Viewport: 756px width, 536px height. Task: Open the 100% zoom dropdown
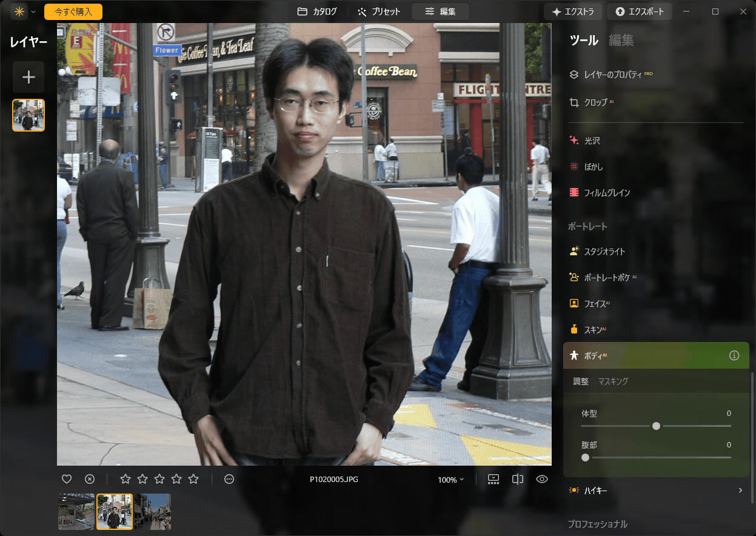click(x=450, y=479)
